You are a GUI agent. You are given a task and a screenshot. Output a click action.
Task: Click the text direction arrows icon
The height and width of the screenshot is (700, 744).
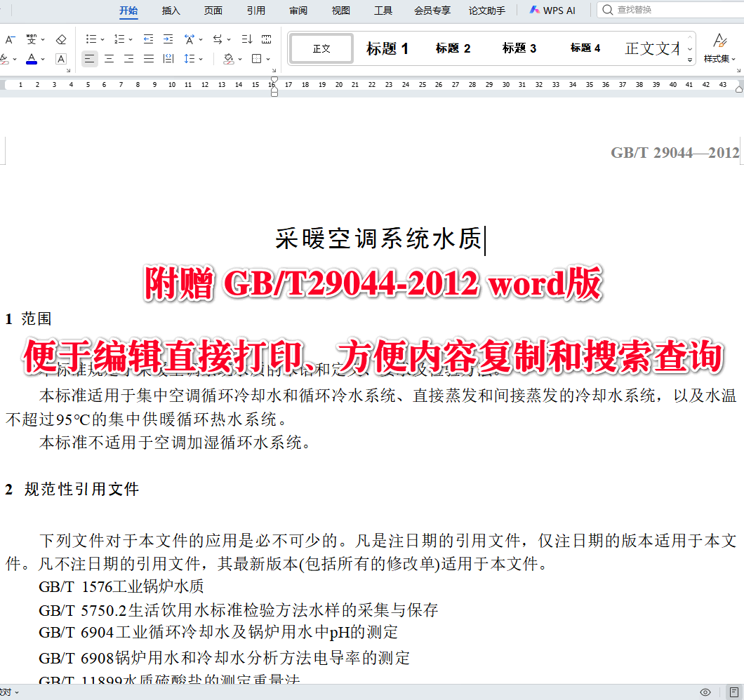click(x=218, y=39)
